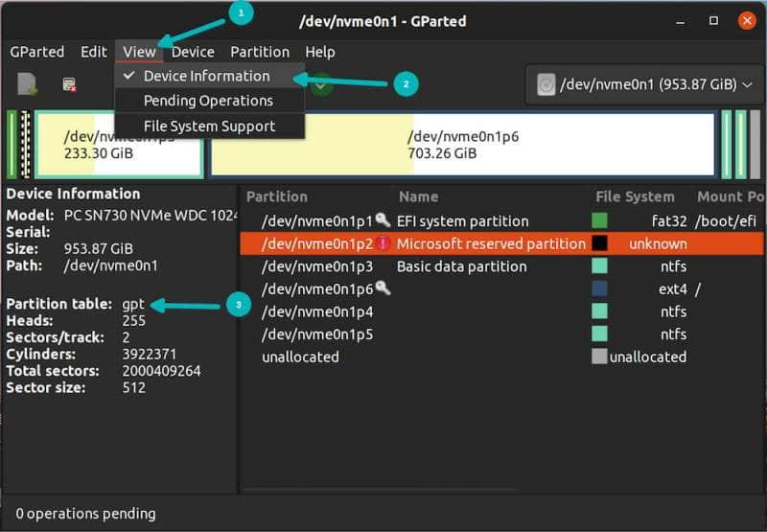Click the key icon beside nvme0n1p1
Screen dimensions: 767x532
[x=383, y=220]
